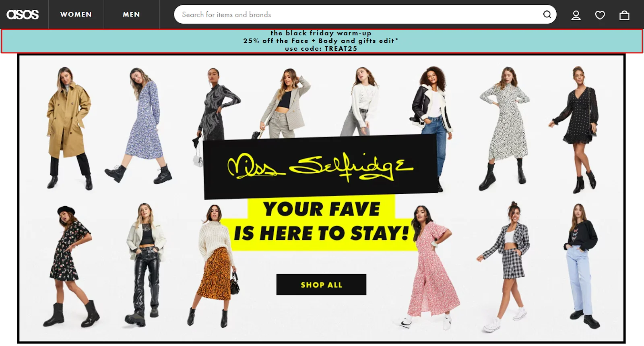The image size is (644, 346).
Task: Click the model in pink floral maxi dress
Action: point(431,266)
